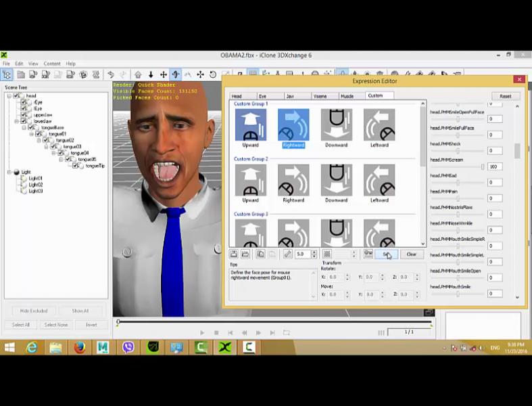Open Internet Explorer from the taskbar
The image size is (532, 406).
32,347
